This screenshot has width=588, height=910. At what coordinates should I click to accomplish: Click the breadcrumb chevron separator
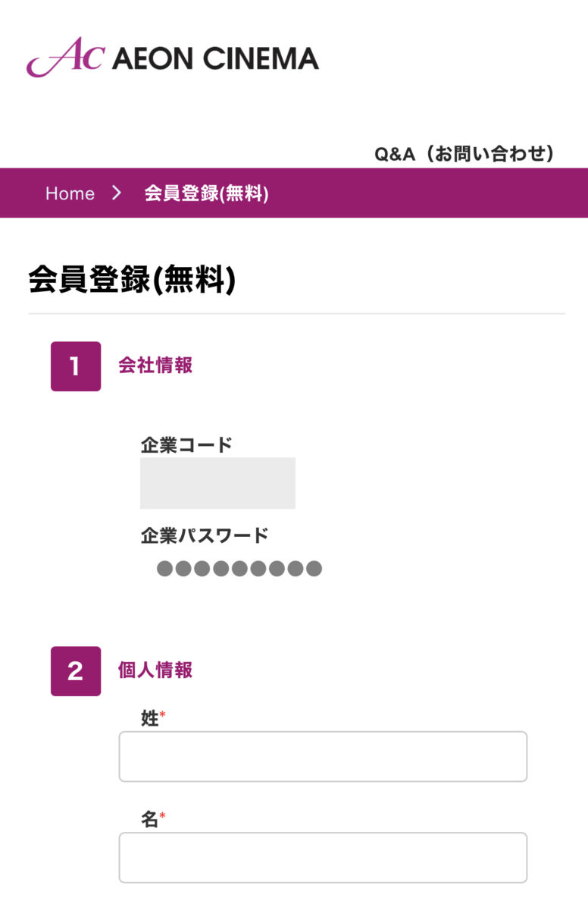tap(117, 193)
